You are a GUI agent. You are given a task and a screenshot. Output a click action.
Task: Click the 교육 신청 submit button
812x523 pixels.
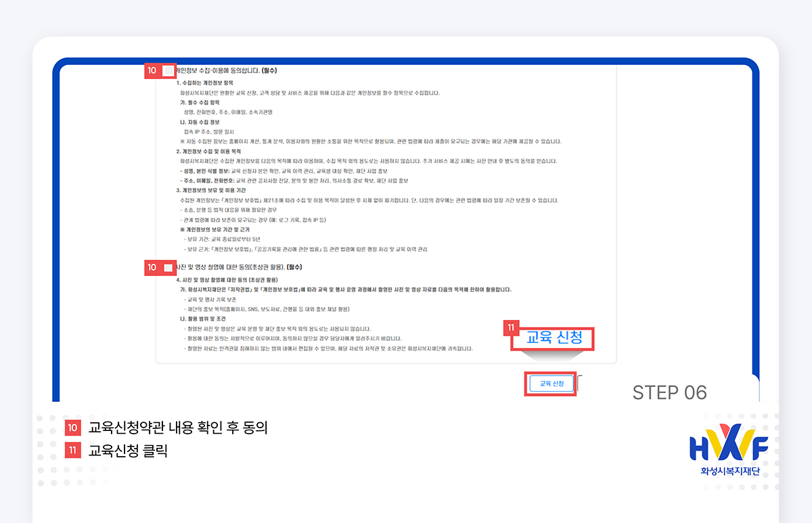tap(550, 383)
